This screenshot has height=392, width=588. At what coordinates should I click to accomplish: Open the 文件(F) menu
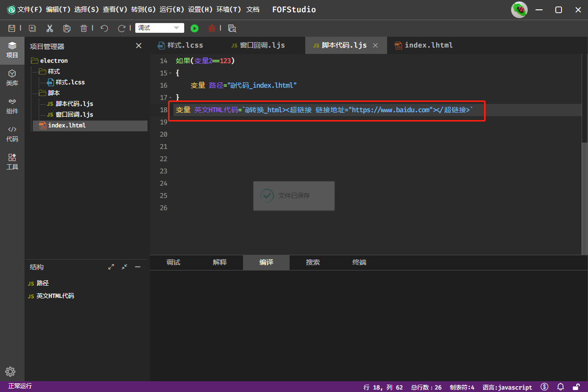[x=30, y=10]
